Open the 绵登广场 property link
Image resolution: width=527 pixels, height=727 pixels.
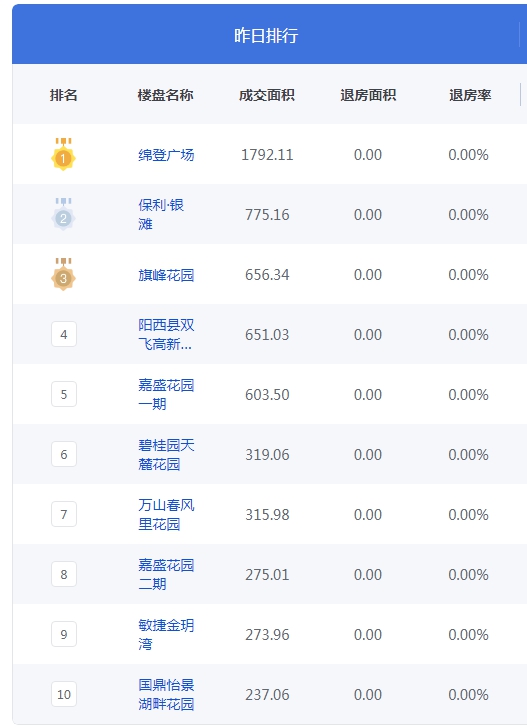(x=166, y=155)
